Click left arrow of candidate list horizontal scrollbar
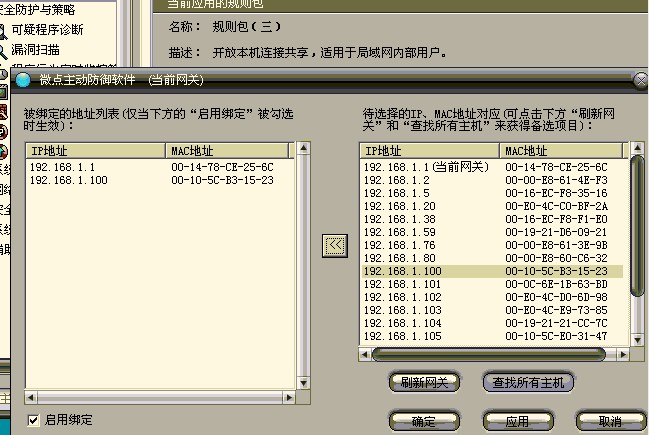Screen dimensions: 649x435 tap(365, 355)
